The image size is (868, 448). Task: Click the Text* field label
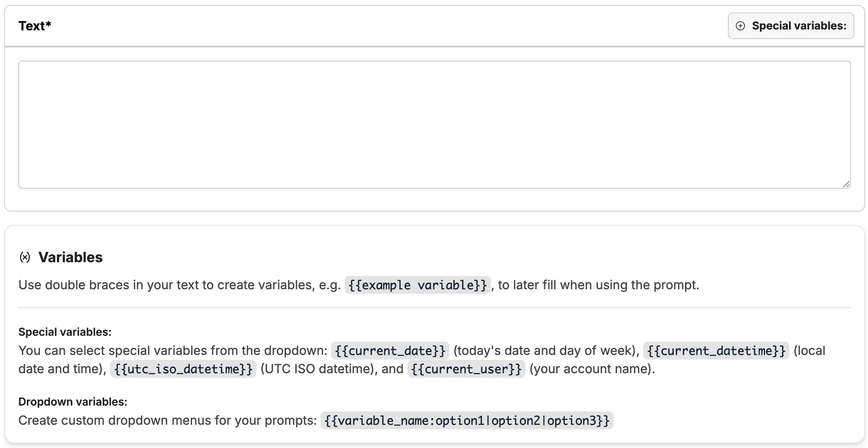(35, 26)
